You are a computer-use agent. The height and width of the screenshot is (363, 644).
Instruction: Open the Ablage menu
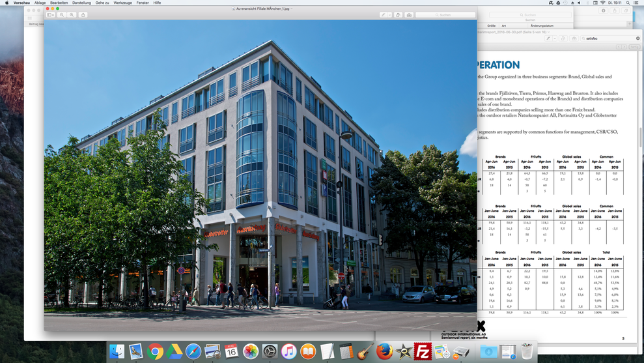[40, 3]
